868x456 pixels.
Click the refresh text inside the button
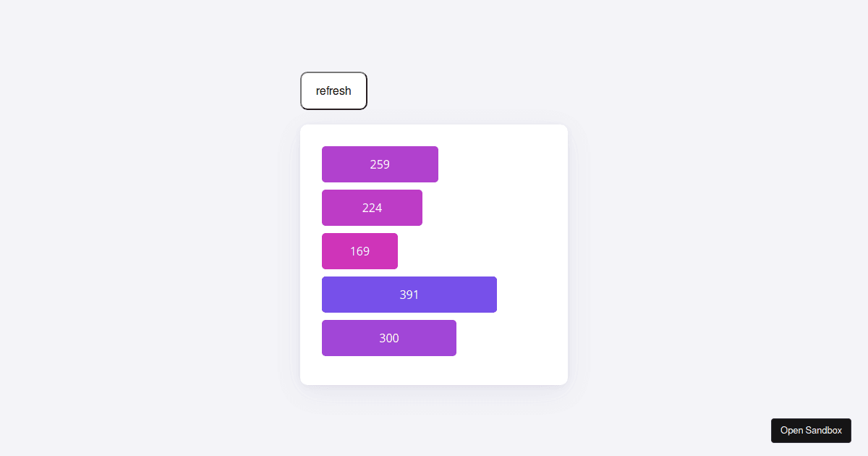click(333, 90)
